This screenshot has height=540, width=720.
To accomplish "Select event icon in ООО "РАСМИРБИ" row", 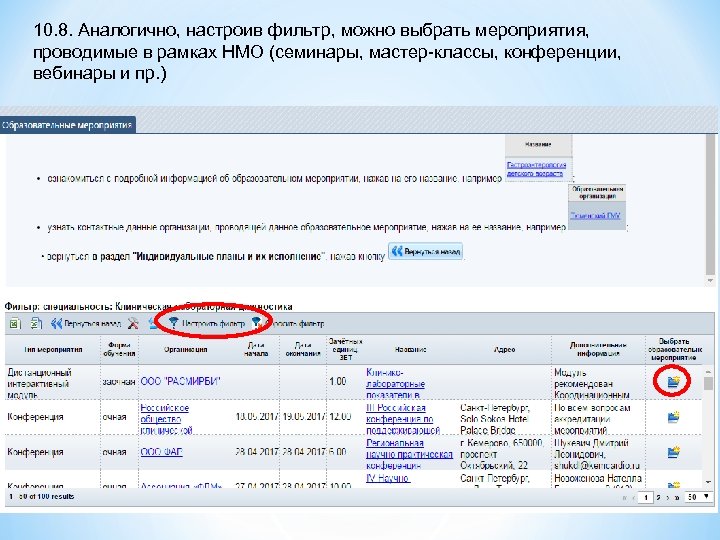I will click(673, 382).
